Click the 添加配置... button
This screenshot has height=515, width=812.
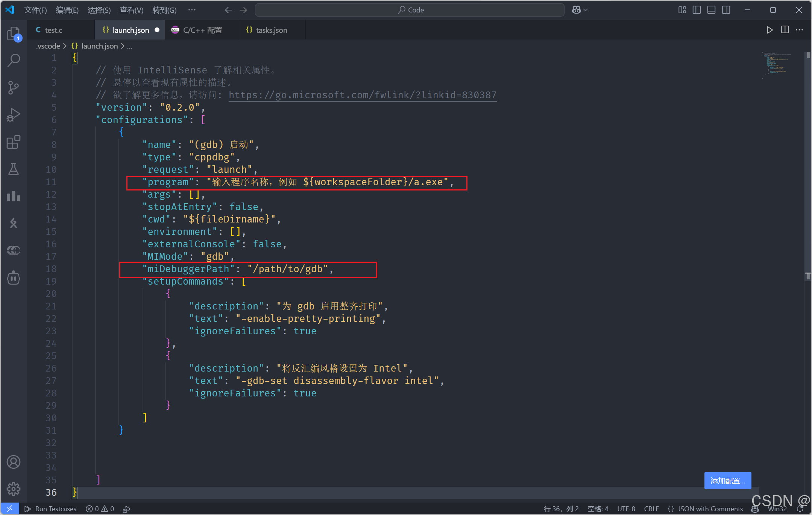coord(727,481)
